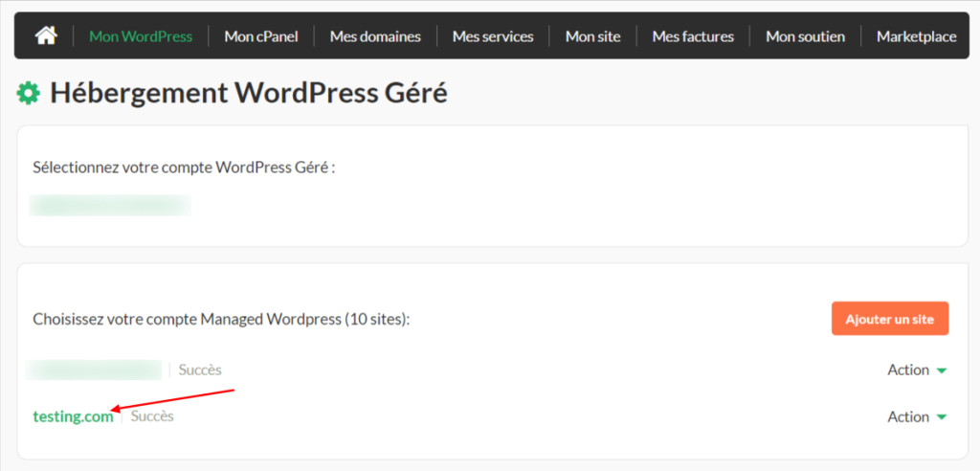Click the text 'Sélectionnez votre compte WordPress Géré :'
Image resolution: width=980 pixels, height=471 pixels.
click(185, 168)
